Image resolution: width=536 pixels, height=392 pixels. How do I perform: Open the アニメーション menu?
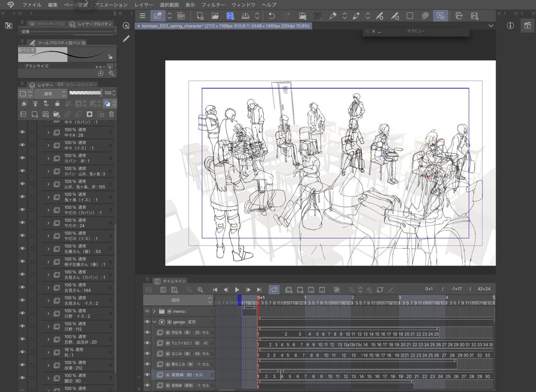[x=111, y=5]
